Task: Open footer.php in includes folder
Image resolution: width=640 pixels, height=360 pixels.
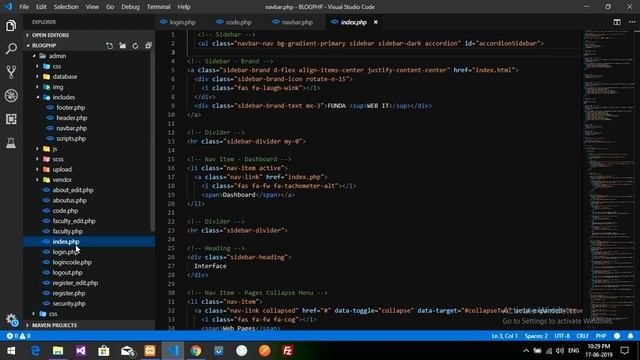Action: (71, 107)
